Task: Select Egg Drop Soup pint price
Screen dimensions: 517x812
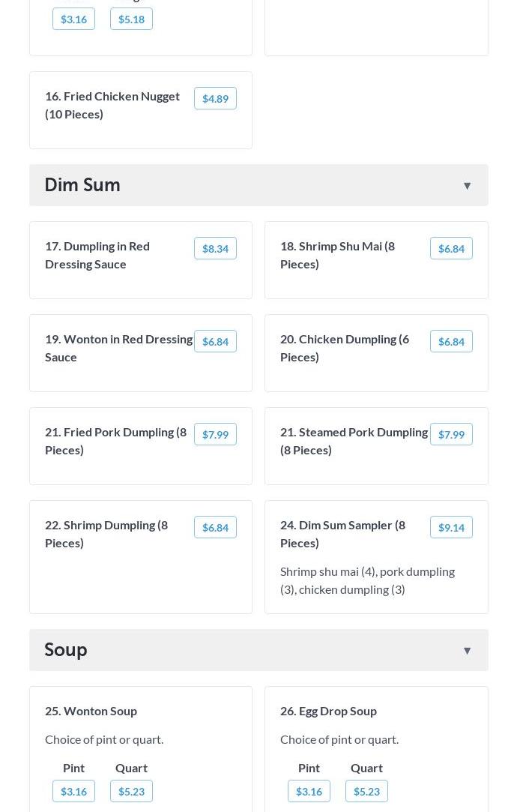Action: tap(309, 791)
